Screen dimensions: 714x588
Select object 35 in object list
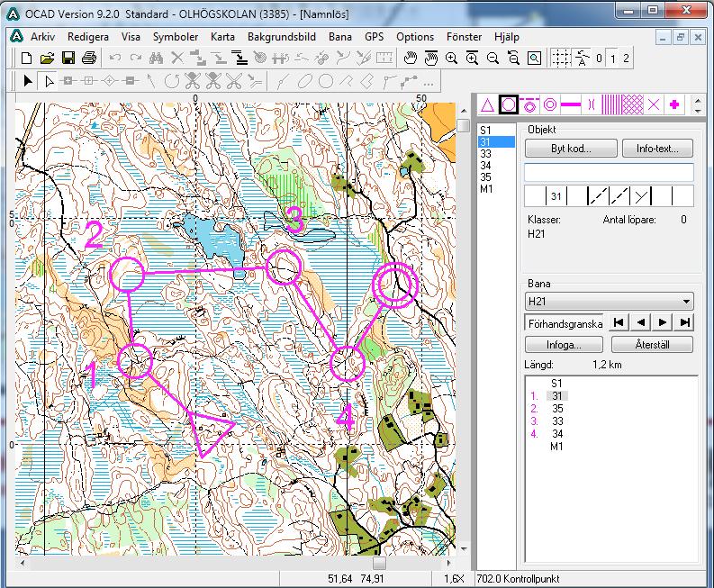click(485, 177)
